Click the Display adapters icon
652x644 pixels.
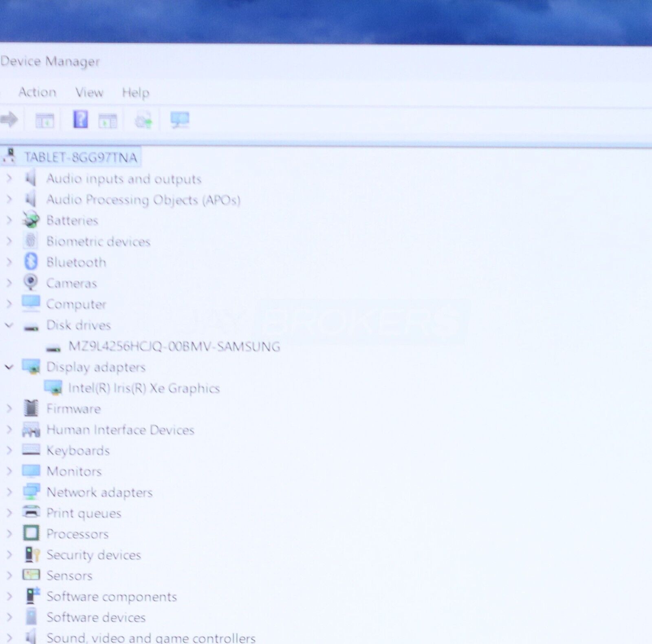coord(31,366)
